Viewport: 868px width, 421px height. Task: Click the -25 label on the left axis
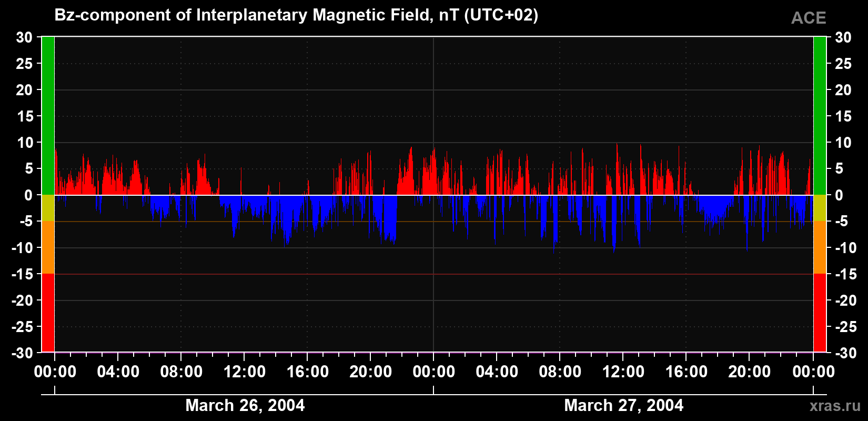(x=22, y=327)
